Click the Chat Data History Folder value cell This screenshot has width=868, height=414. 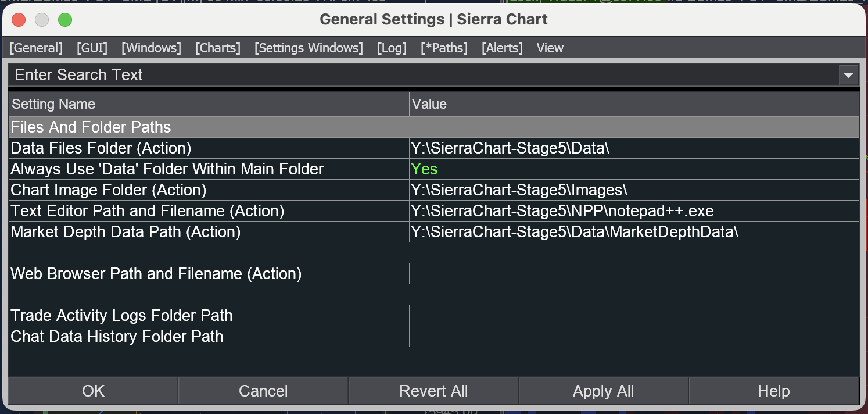pyautogui.click(x=634, y=337)
